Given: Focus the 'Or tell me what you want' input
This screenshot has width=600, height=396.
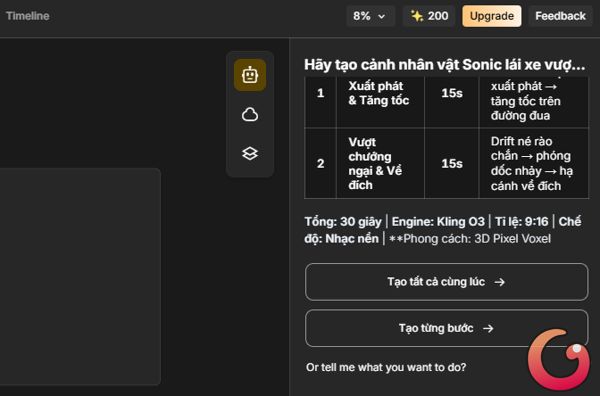Looking at the screenshot, I should point(386,367).
